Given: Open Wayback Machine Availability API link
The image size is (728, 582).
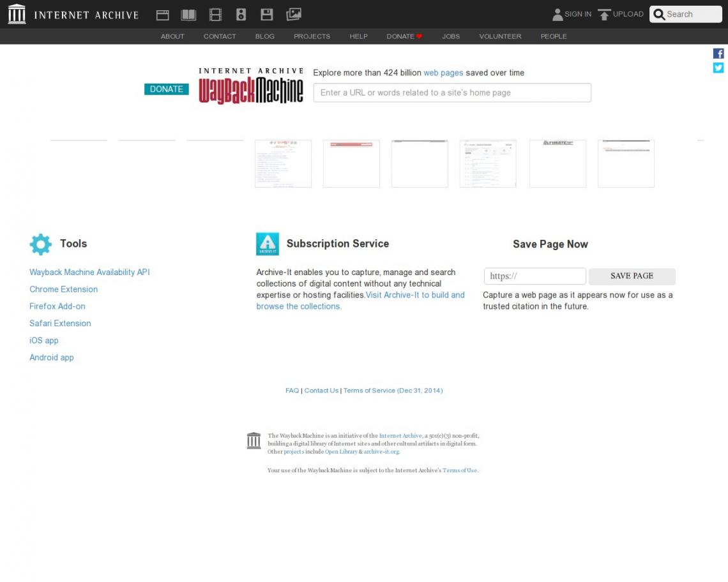Looking at the screenshot, I should [x=89, y=272].
